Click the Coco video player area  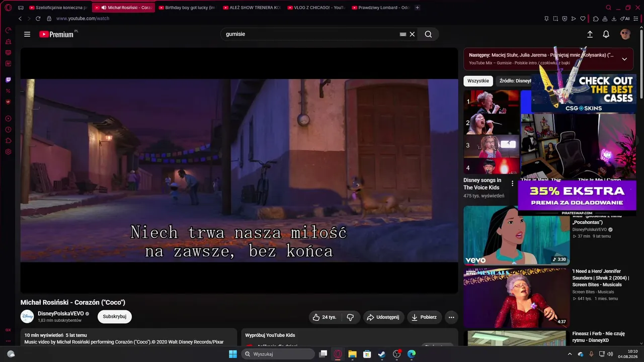[x=239, y=170]
